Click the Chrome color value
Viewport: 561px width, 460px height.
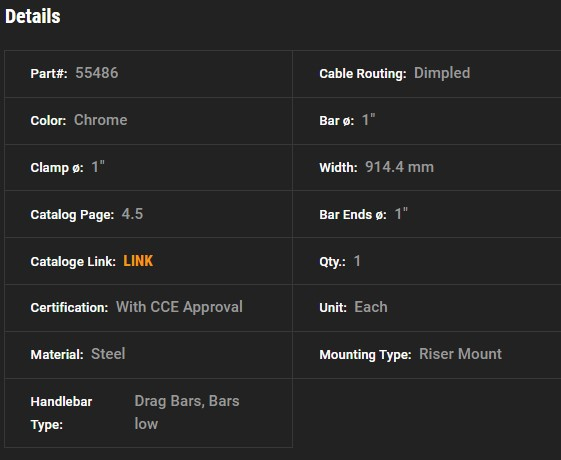pos(101,120)
